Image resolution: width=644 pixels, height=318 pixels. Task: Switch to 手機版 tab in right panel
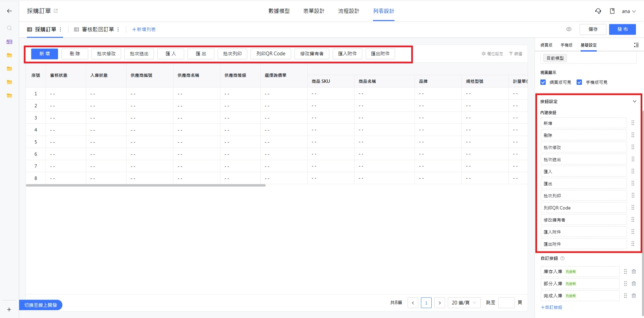[x=567, y=45]
